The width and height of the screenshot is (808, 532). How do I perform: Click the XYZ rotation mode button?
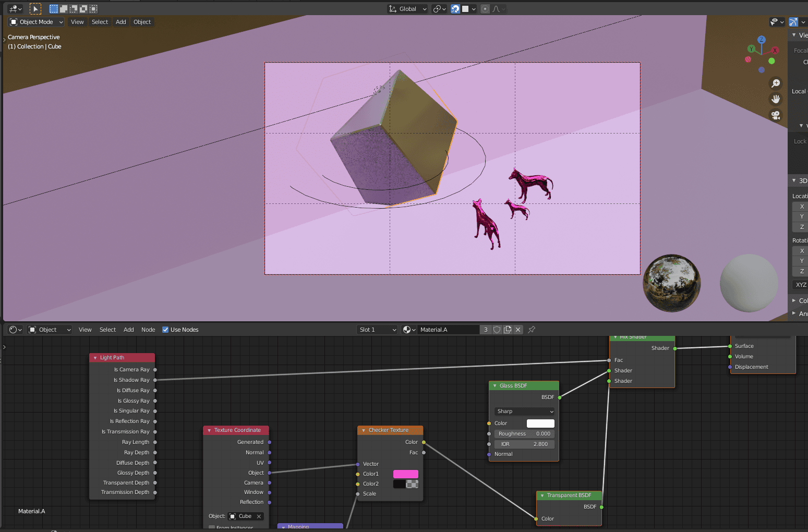(801, 285)
